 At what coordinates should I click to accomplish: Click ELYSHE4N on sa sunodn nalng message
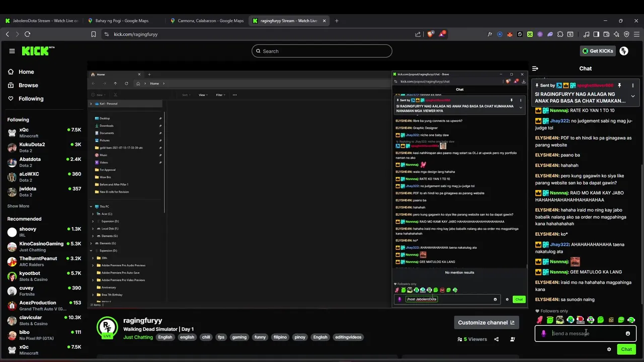click(547, 300)
